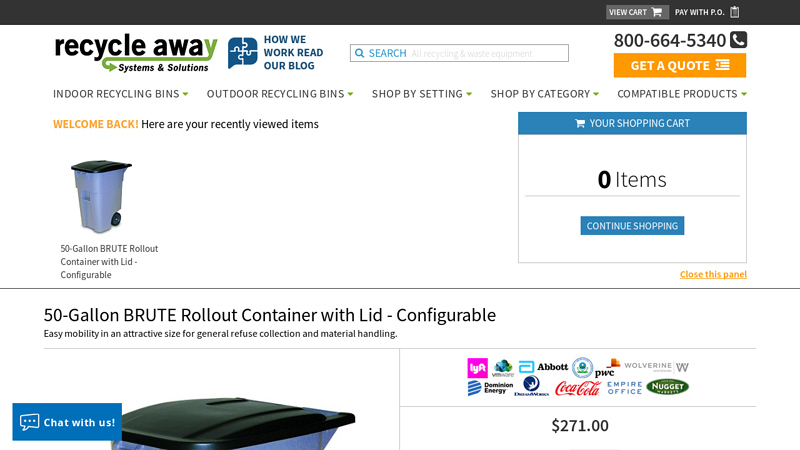Viewport: 800px width, 450px height.
Task: Open Outdoor Recycling Bins dropdown menu
Action: click(280, 94)
